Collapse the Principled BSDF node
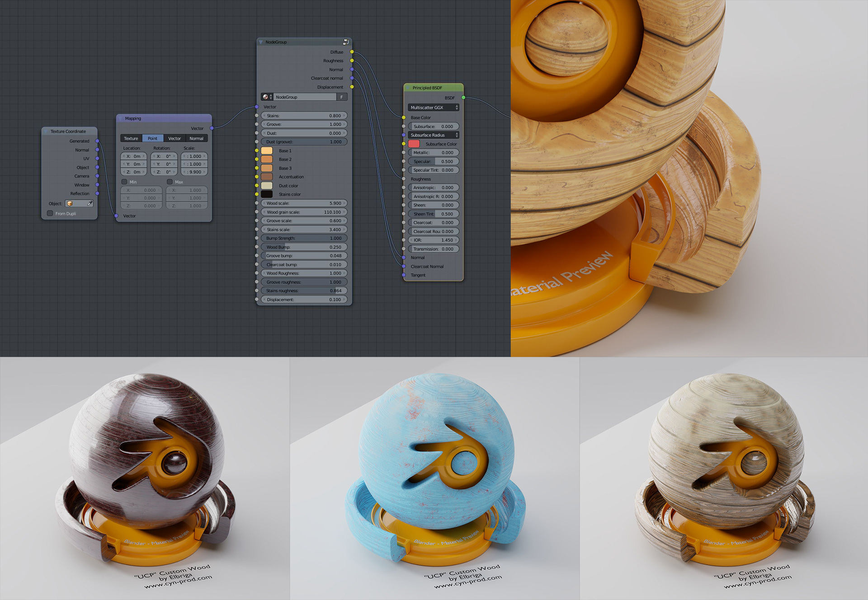The image size is (868, 600). [408, 88]
